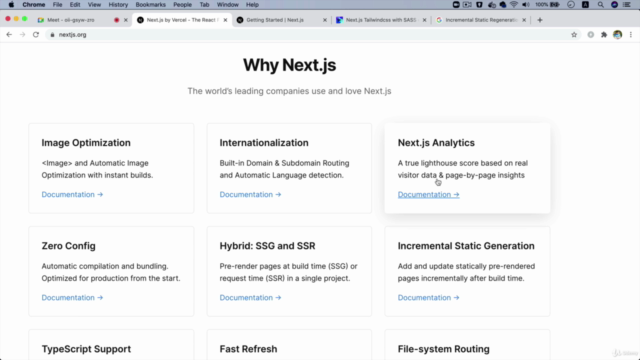Click the TypeScript Support card title
Image resolution: width=640 pixels, height=360 pixels.
click(86, 349)
